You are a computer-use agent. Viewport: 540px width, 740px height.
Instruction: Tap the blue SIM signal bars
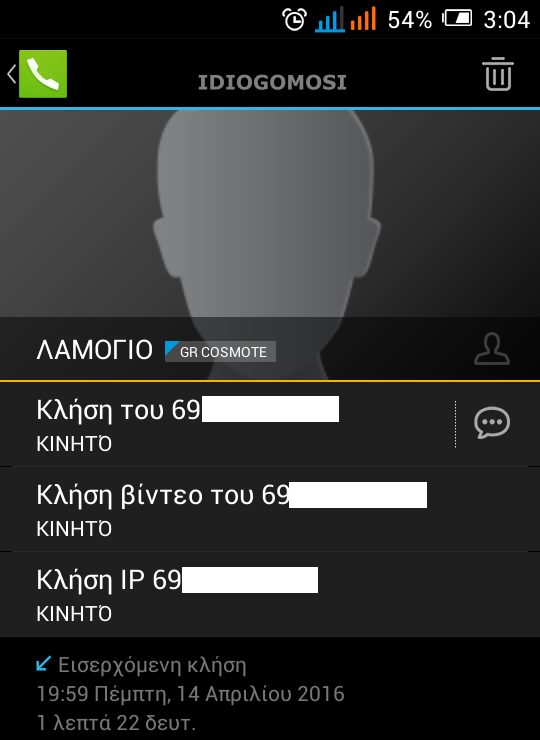coord(330,19)
